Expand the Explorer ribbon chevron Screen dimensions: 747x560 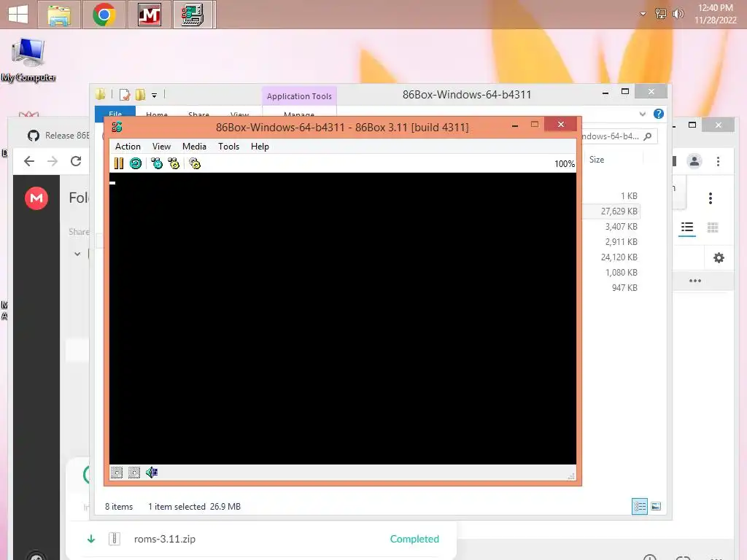coord(643,114)
